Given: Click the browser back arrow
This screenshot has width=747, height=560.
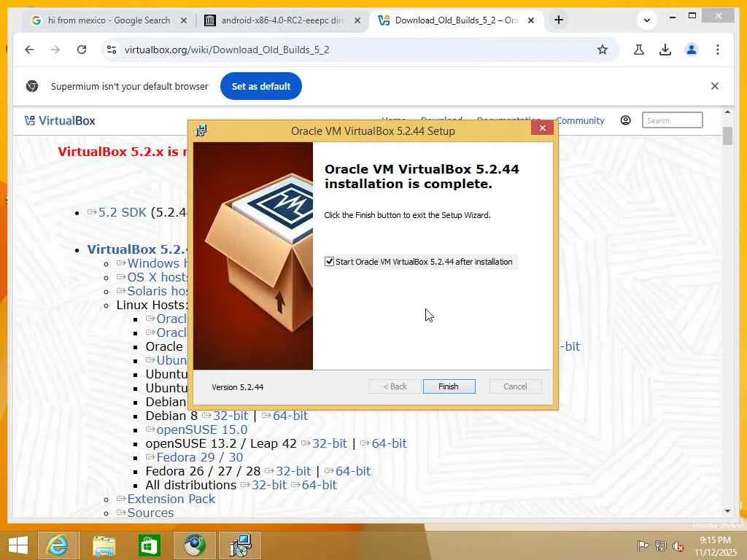Looking at the screenshot, I should [29, 50].
